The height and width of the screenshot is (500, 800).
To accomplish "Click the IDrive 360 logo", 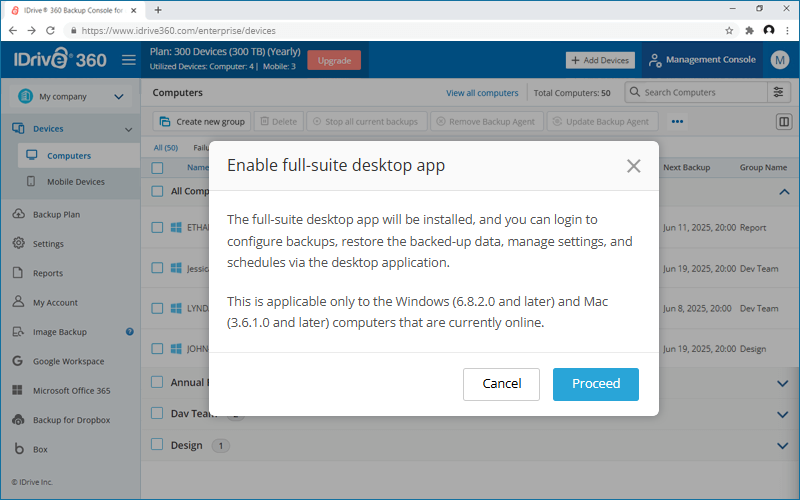I will tap(60, 60).
